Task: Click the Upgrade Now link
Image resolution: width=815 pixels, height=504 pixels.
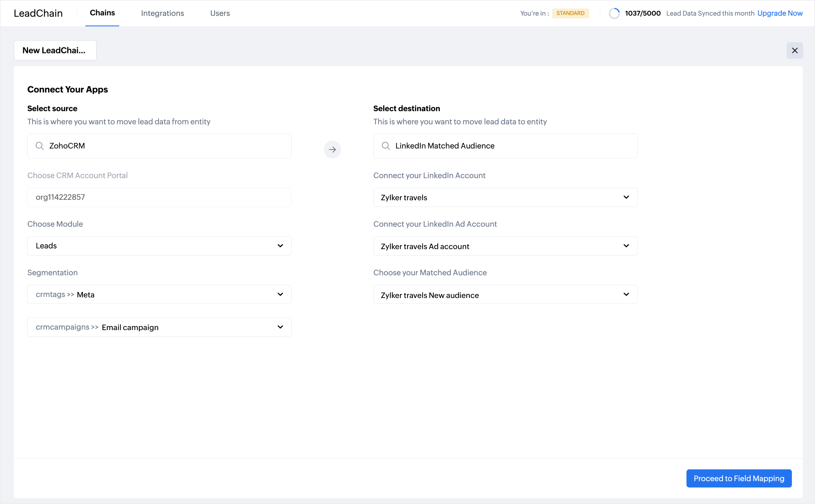Action: [780, 13]
